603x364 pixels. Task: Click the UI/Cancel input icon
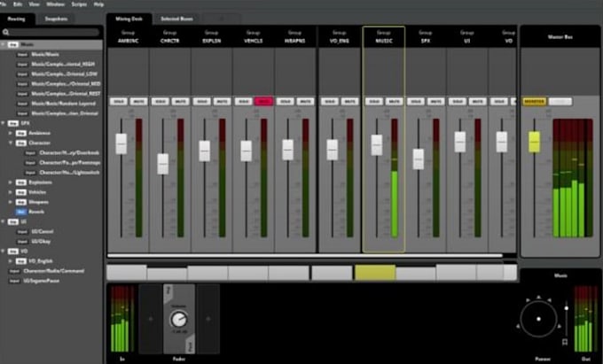tap(22, 231)
